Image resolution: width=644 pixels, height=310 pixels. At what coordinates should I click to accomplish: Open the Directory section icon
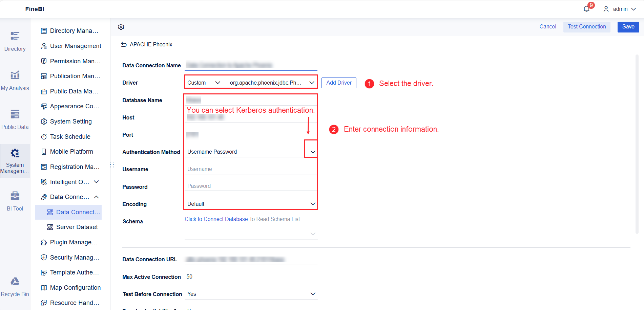[15, 36]
